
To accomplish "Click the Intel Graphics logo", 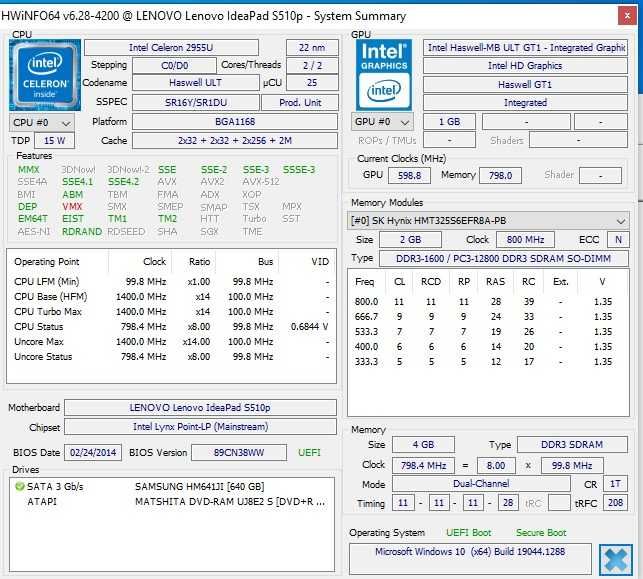I will tap(384, 75).
